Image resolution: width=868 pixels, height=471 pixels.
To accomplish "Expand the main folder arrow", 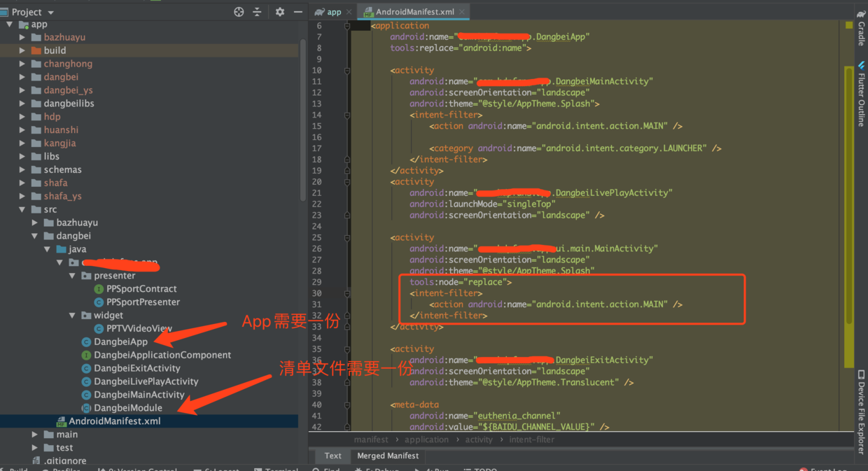I will pos(35,435).
